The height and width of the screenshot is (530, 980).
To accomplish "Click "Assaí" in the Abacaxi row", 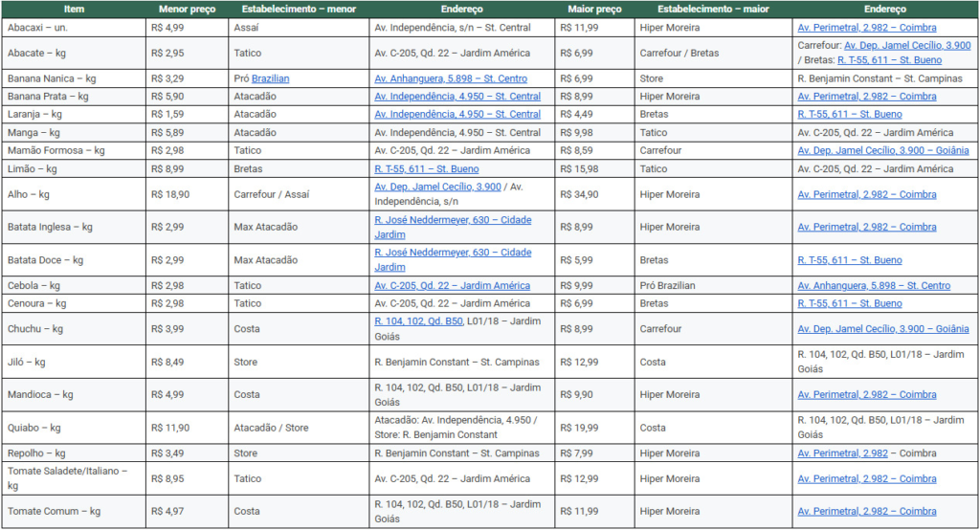I will (246, 28).
